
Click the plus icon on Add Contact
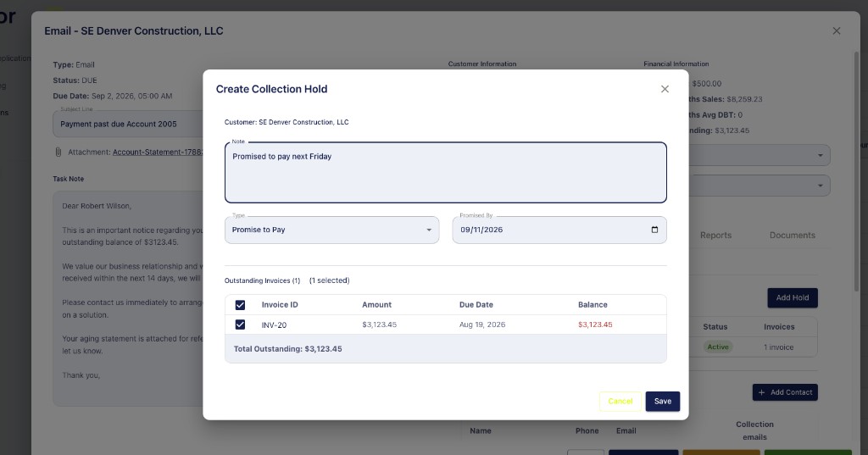[x=762, y=392]
